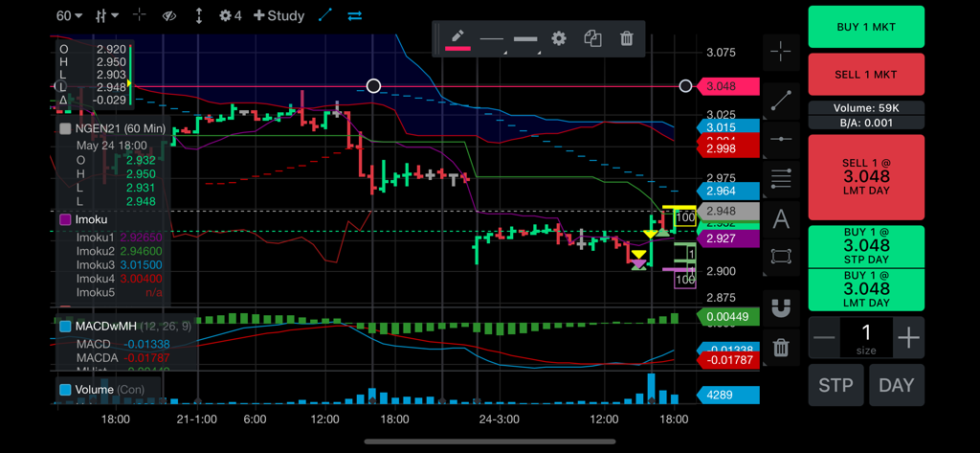Duplicate the selected drawing with copy icon
The width and height of the screenshot is (980, 453).
592,38
